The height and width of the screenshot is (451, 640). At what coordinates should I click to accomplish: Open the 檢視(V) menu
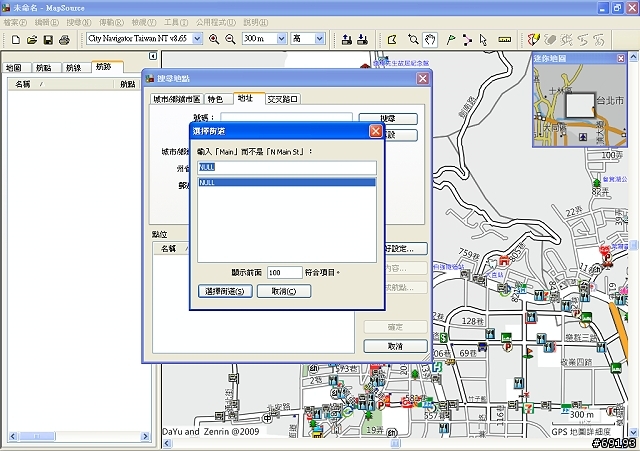click(144, 22)
